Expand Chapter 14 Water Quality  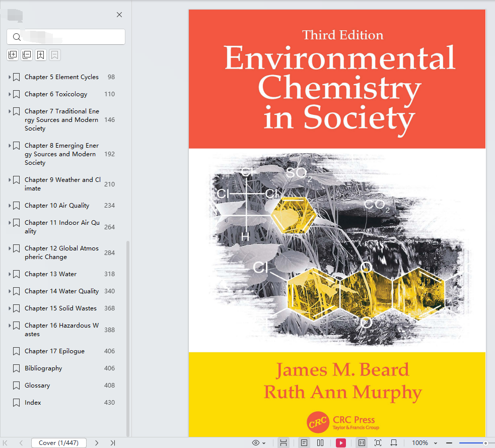point(10,291)
